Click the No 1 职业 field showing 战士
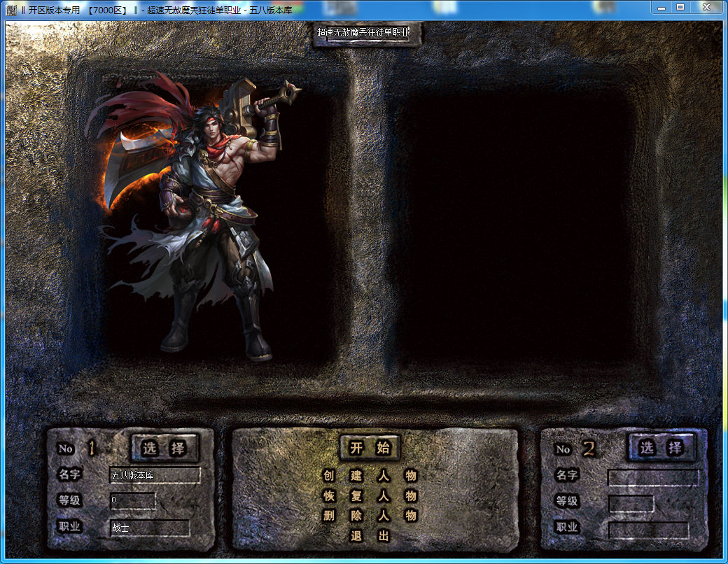Viewport: 728px width, 564px height. coord(150,528)
